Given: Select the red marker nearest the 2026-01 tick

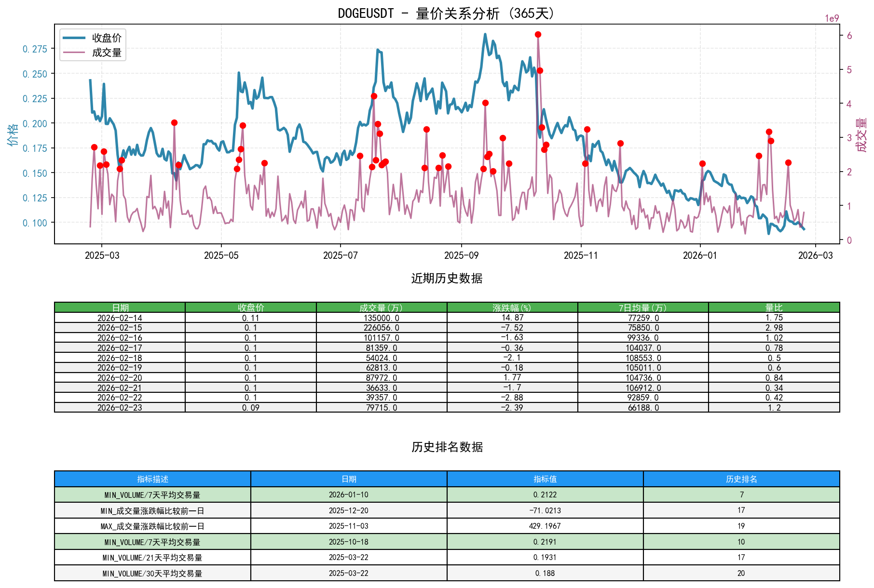Looking at the screenshot, I should 702,163.
